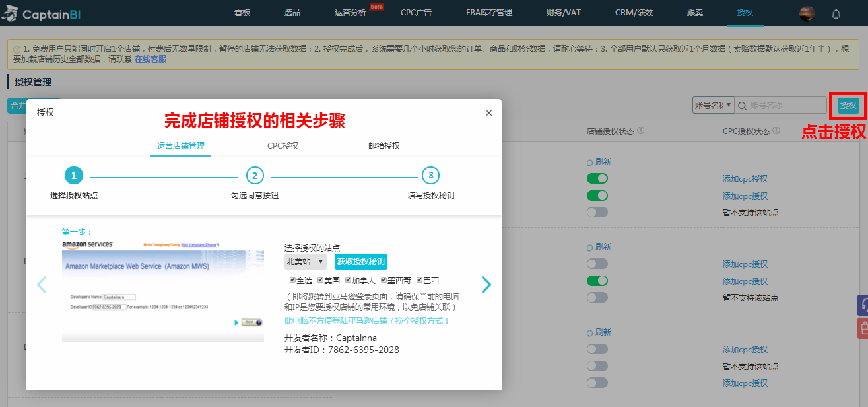Uncheck the 墨西哥 checkbox
The height and width of the screenshot is (407, 868).
point(384,280)
